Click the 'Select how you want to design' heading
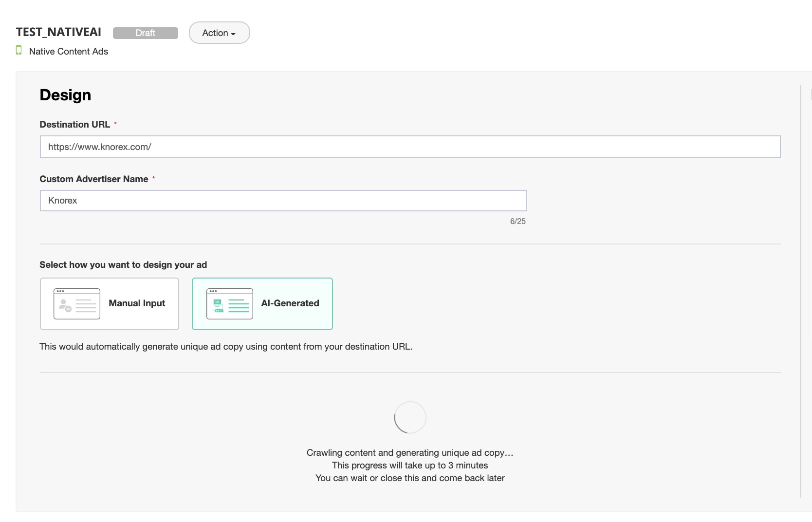Image resolution: width=812 pixels, height=522 pixels. coord(123,265)
